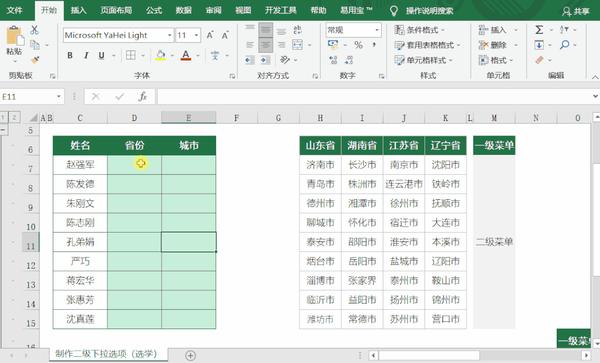Click the align left icon
600x363 pixels.
250,45
